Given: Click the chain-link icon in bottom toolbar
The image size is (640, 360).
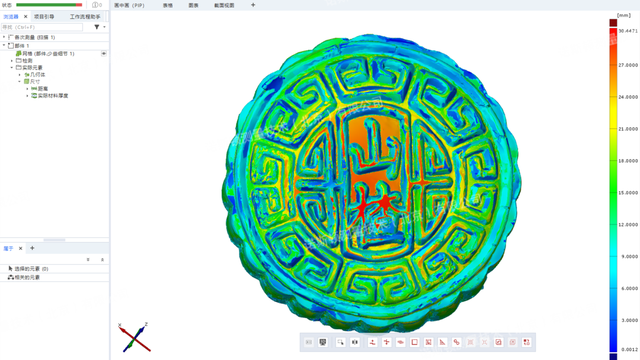Looking at the screenshot, I should pos(456,342).
